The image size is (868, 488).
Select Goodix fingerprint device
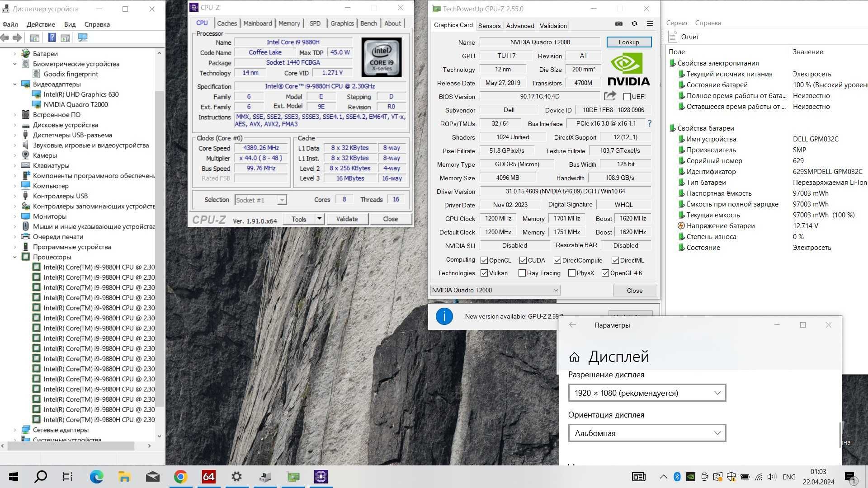(x=71, y=74)
